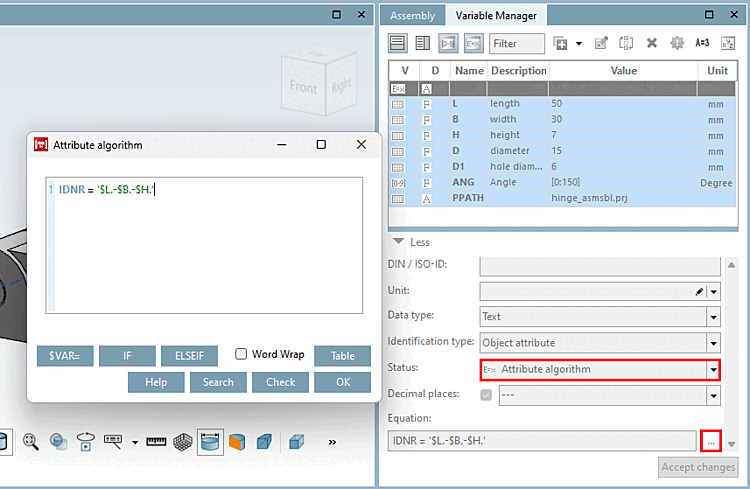
Task: Select the H height variable row
Action: [x=562, y=135]
